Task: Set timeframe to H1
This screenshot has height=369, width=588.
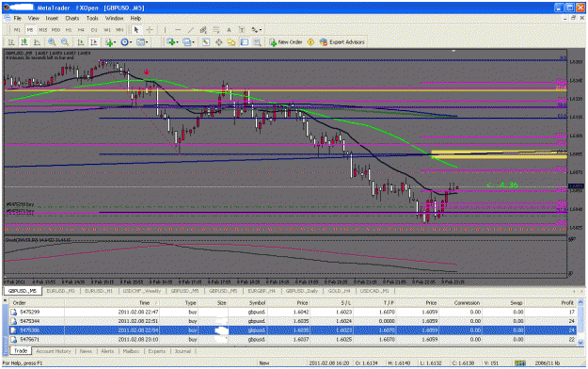Action: pyautogui.click(x=69, y=30)
